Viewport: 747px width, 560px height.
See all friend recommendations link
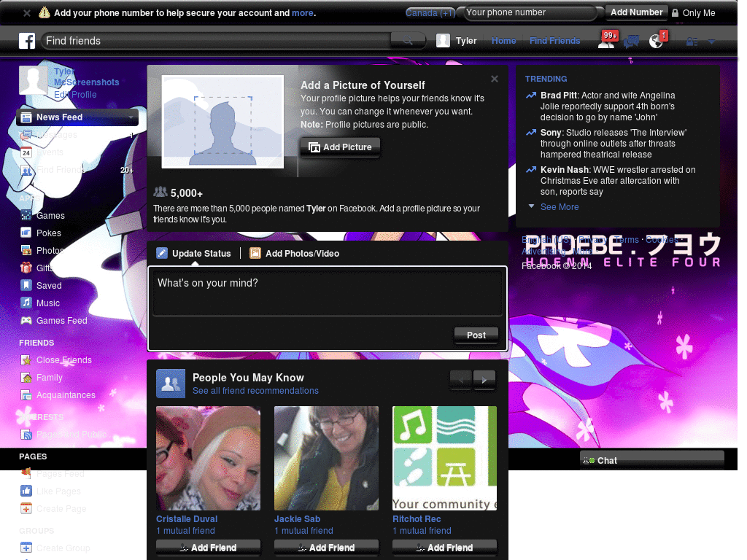click(x=255, y=391)
